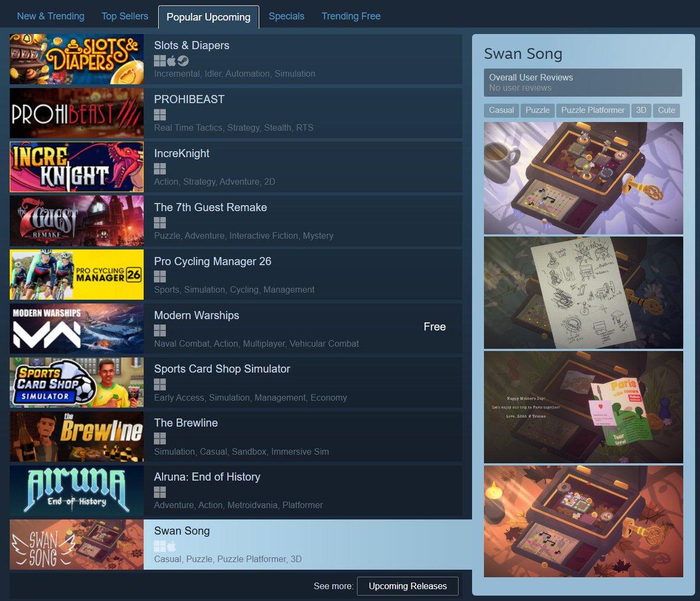Click the IncreKnight title text
Image resolution: width=700 pixels, height=601 pixels.
182,153
